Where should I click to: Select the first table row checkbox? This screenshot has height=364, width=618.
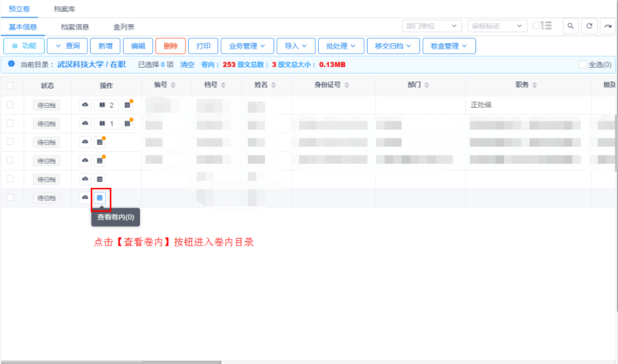10,105
